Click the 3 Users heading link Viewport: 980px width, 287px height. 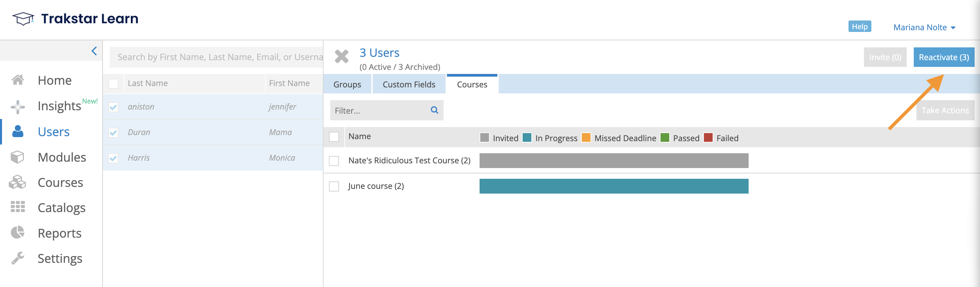379,52
